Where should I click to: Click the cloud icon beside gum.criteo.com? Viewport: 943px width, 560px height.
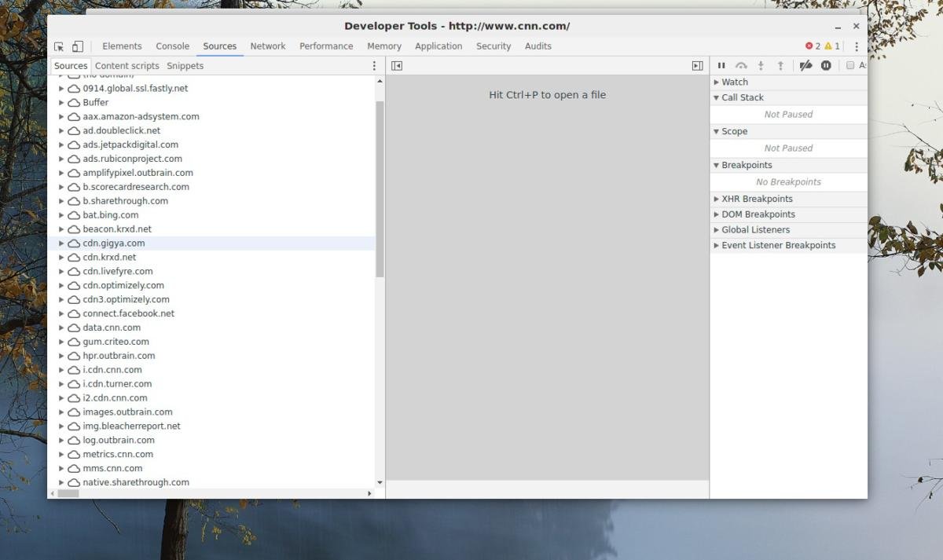74,342
